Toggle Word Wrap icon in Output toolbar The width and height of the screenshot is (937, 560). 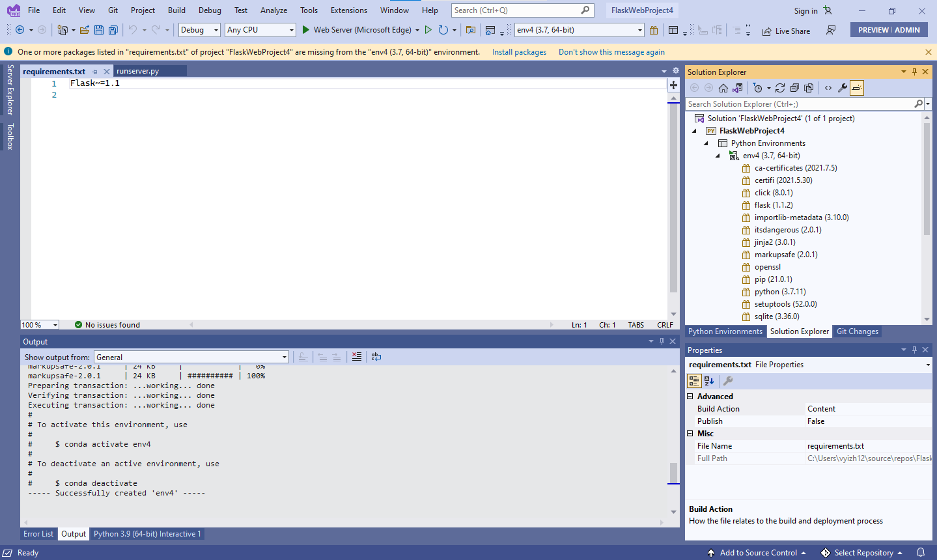click(x=376, y=357)
